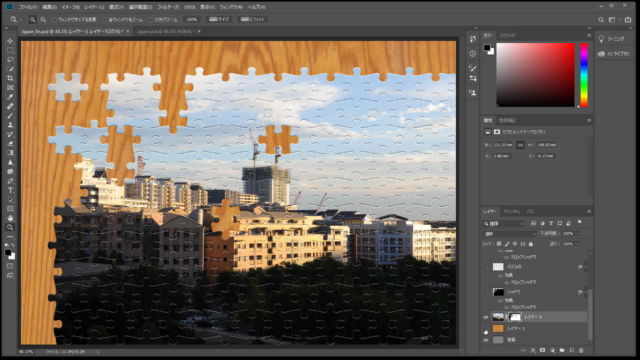Open the フィルター menu
The height and width of the screenshot is (360, 640).
(168, 7)
